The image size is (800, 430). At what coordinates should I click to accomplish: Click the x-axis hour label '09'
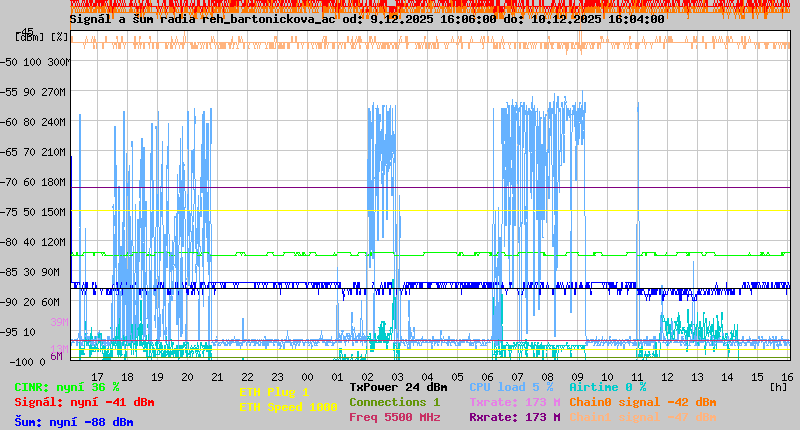[577, 377]
